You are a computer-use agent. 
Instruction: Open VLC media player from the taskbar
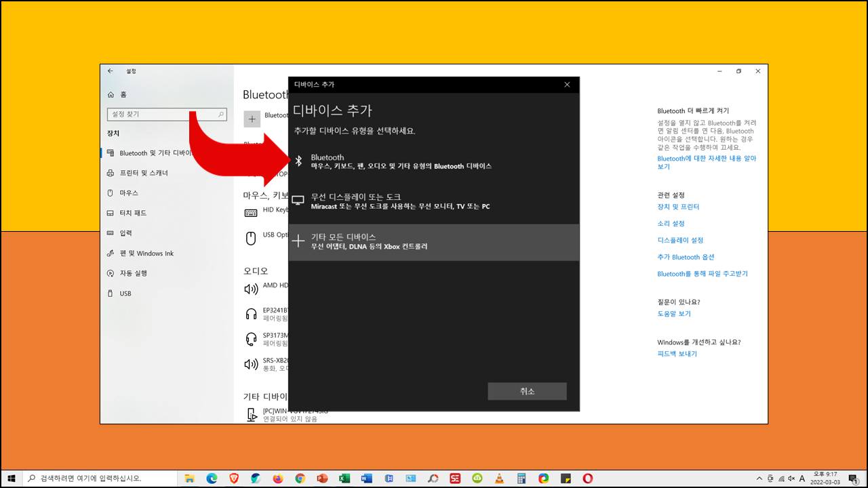coord(499,479)
